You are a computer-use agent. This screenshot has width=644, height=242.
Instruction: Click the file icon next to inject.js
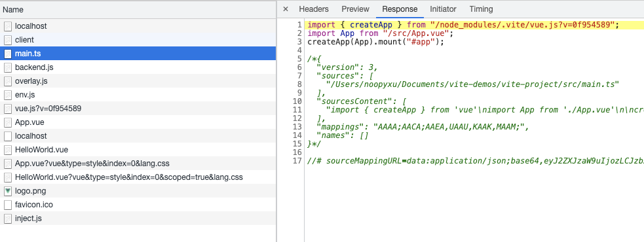[8, 218]
